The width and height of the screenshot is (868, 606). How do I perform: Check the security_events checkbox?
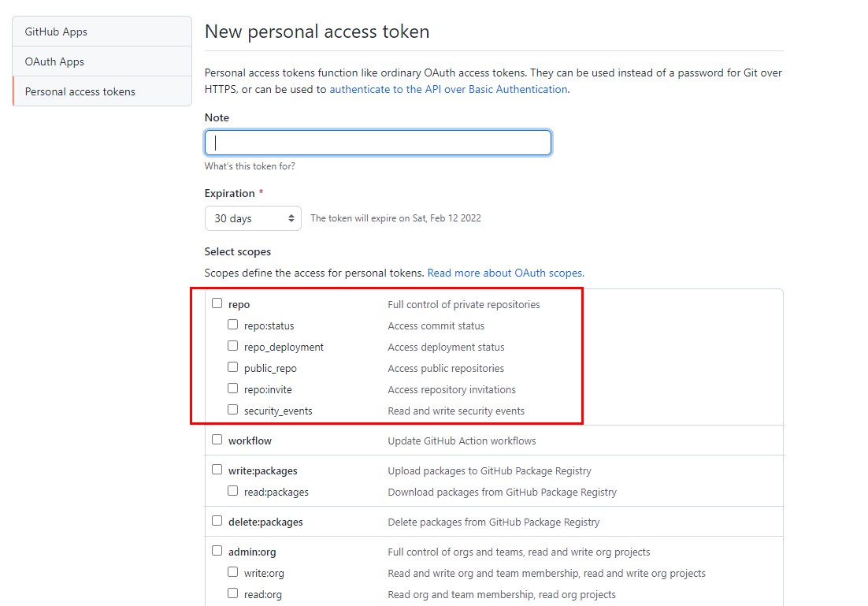(233, 410)
